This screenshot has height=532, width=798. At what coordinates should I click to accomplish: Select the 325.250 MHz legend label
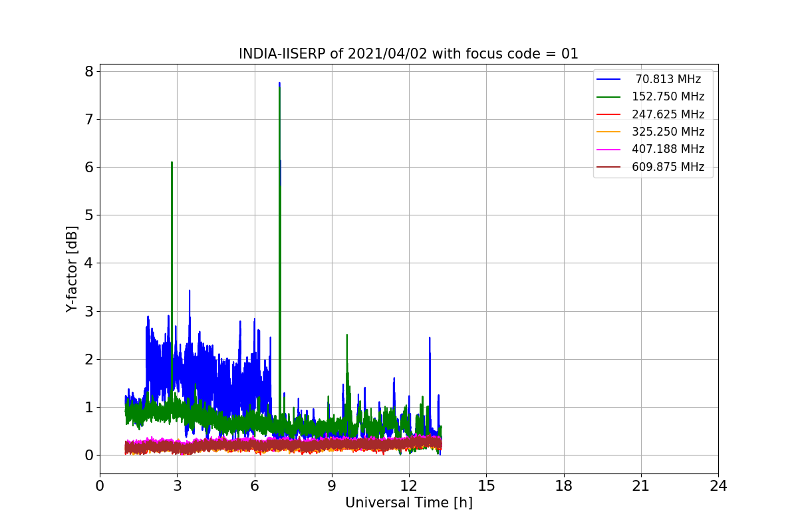point(668,132)
